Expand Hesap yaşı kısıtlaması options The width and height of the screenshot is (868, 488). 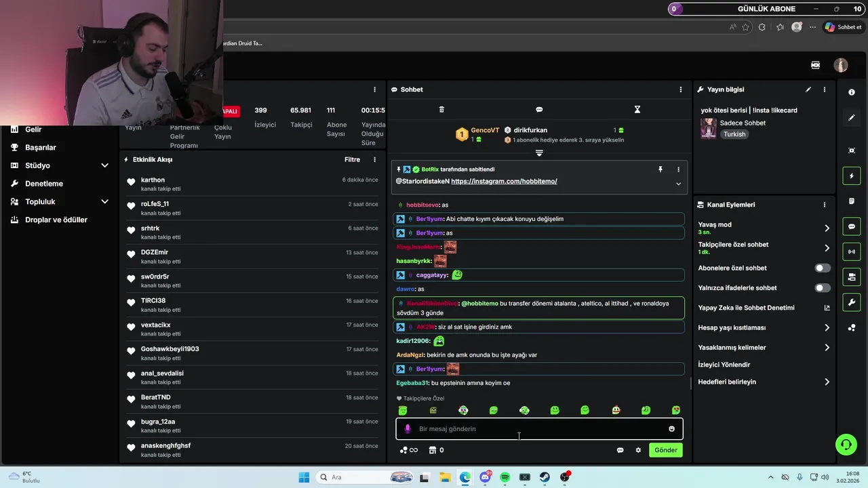click(x=827, y=328)
